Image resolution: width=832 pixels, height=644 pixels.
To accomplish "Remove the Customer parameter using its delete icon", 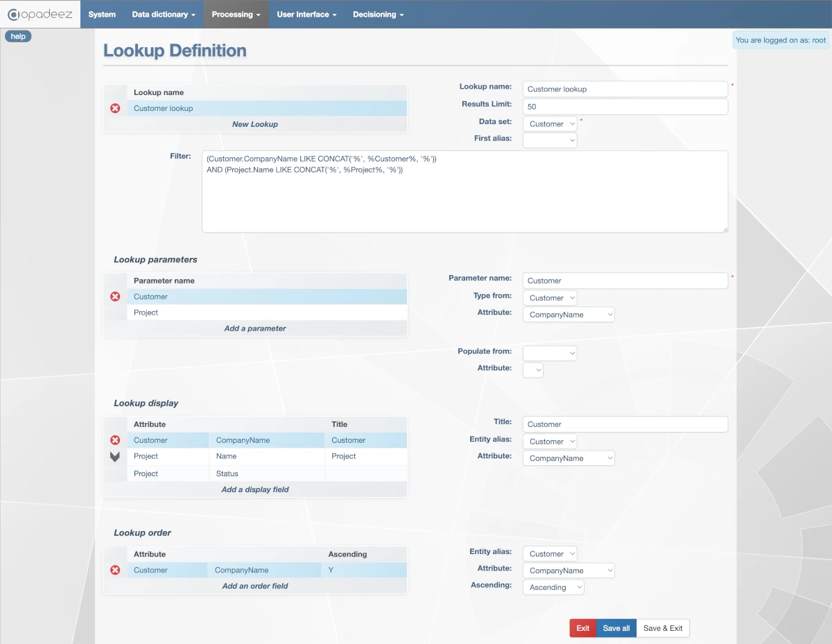I will click(115, 296).
